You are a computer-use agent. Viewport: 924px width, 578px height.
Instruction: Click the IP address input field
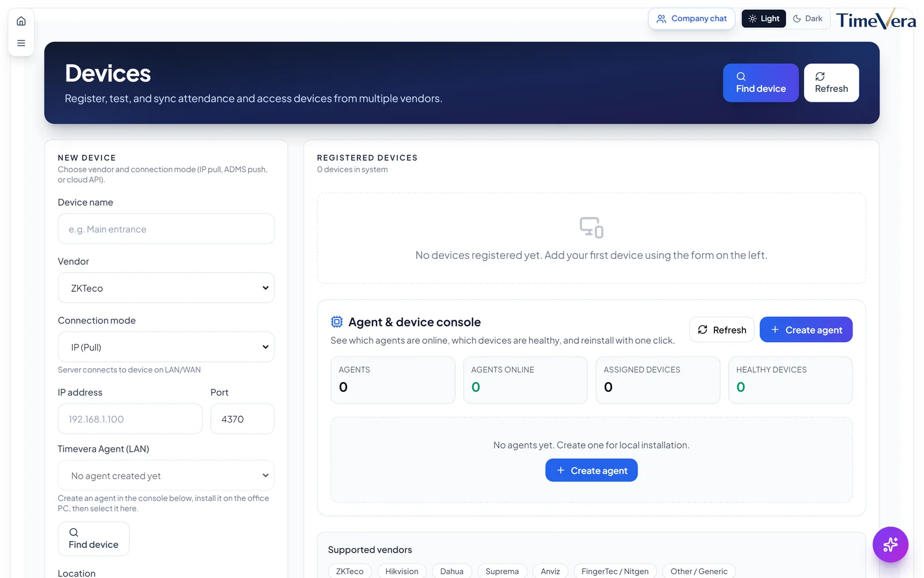130,419
